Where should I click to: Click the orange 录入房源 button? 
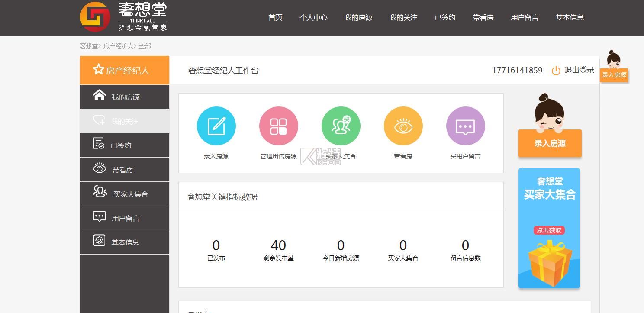550,143
